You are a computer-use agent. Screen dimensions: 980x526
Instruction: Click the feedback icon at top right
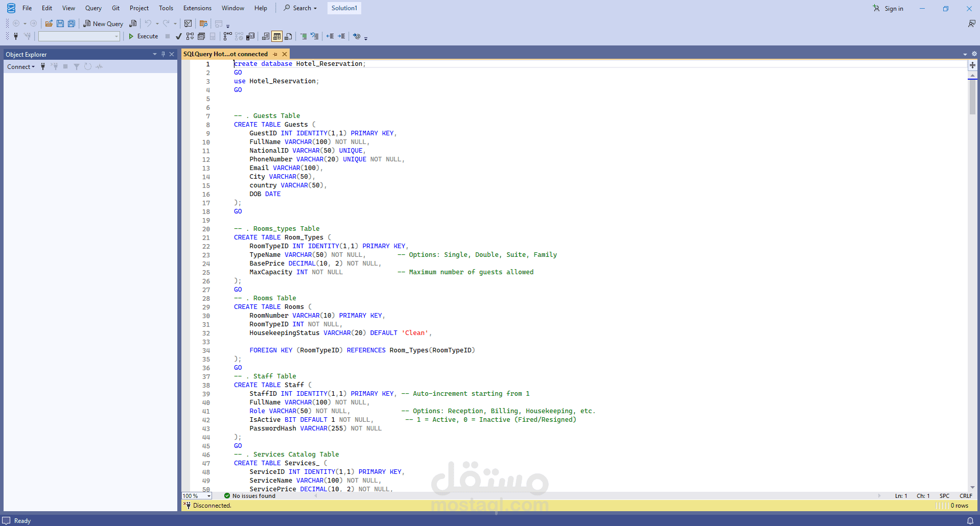tap(972, 23)
